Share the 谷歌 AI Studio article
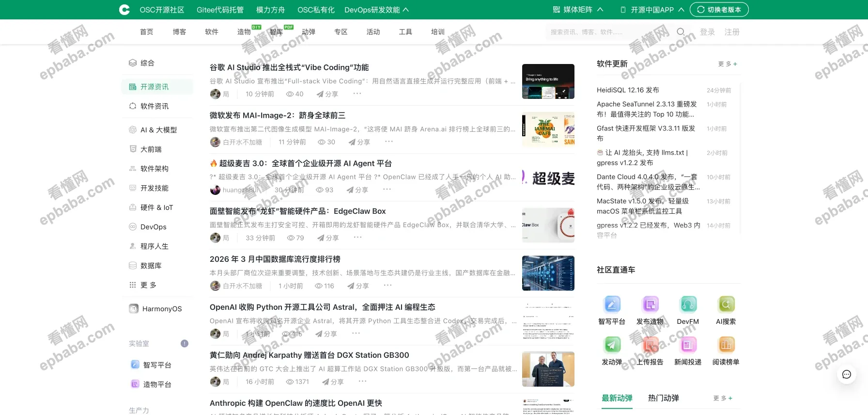The image size is (868, 415). coord(327,94)
